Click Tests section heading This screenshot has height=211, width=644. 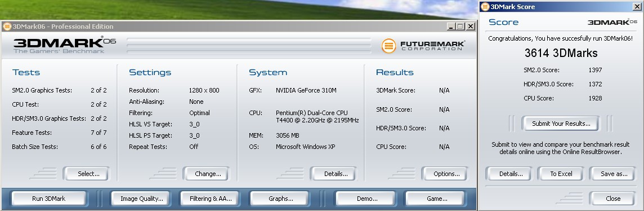(x=26, y=72)
